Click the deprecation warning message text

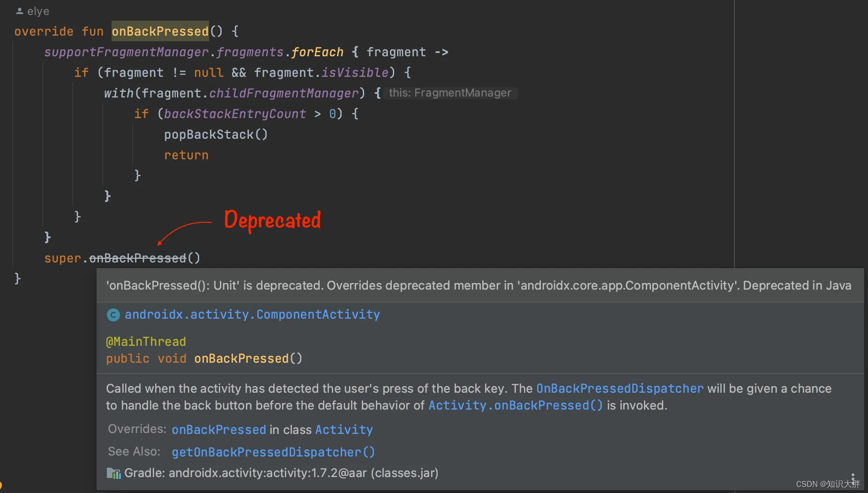(477, 285)
